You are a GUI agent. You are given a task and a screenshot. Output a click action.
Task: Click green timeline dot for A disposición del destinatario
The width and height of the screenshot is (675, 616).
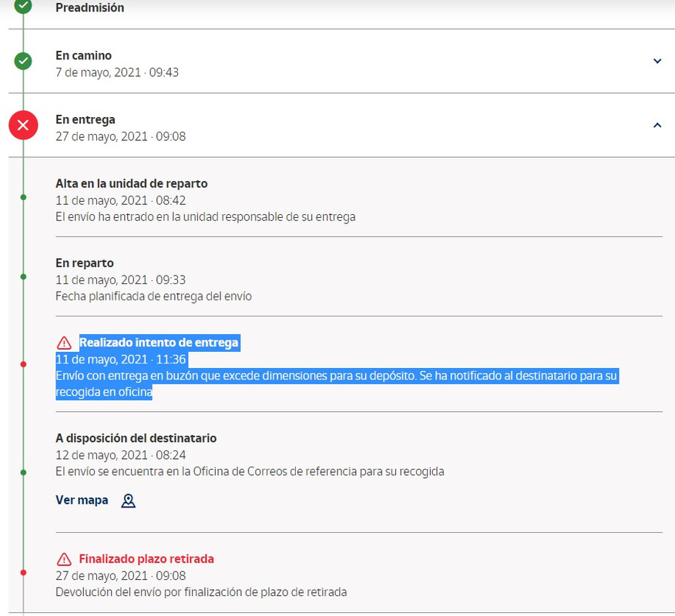(23, 473)
